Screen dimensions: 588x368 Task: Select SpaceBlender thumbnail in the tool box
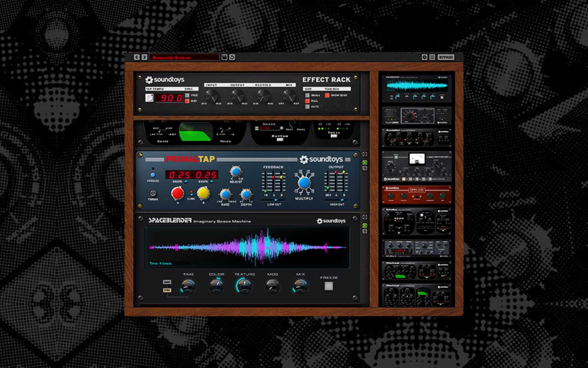(x=417, y=89)
